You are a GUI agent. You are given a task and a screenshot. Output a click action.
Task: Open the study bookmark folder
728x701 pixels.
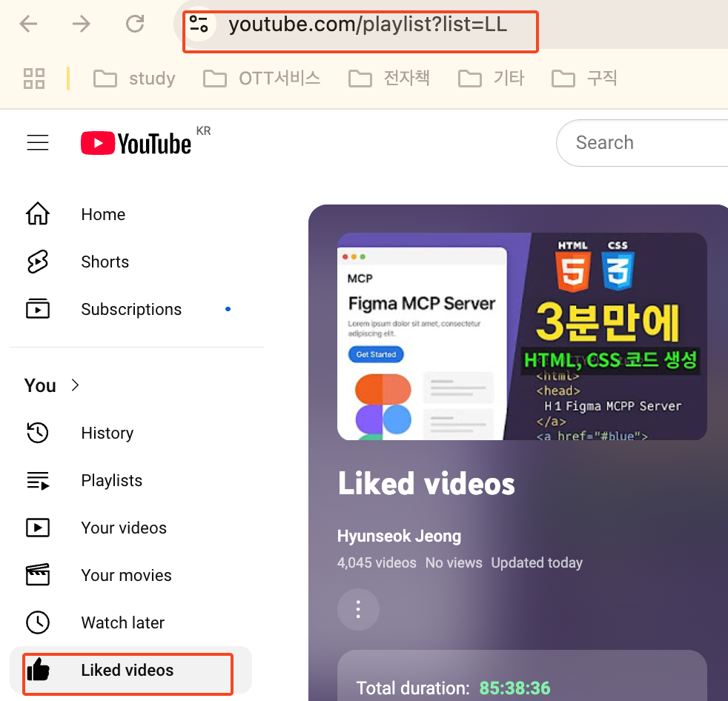coord(134,79)
